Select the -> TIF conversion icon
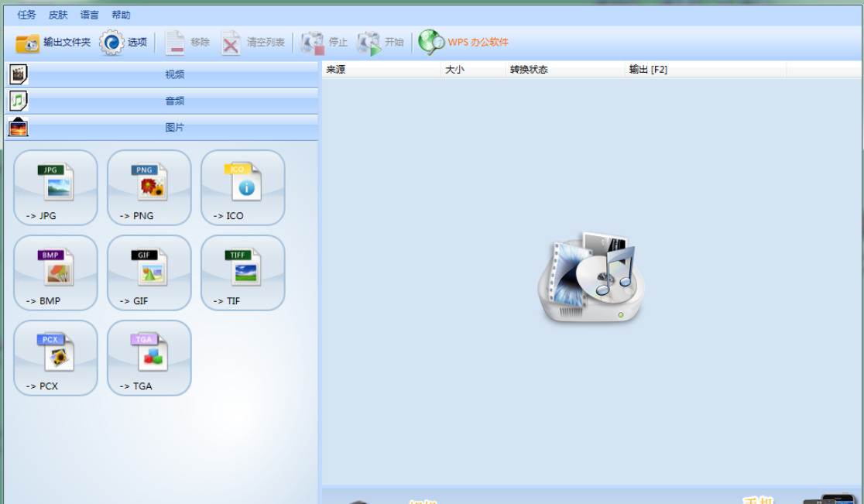 [243, 273]
